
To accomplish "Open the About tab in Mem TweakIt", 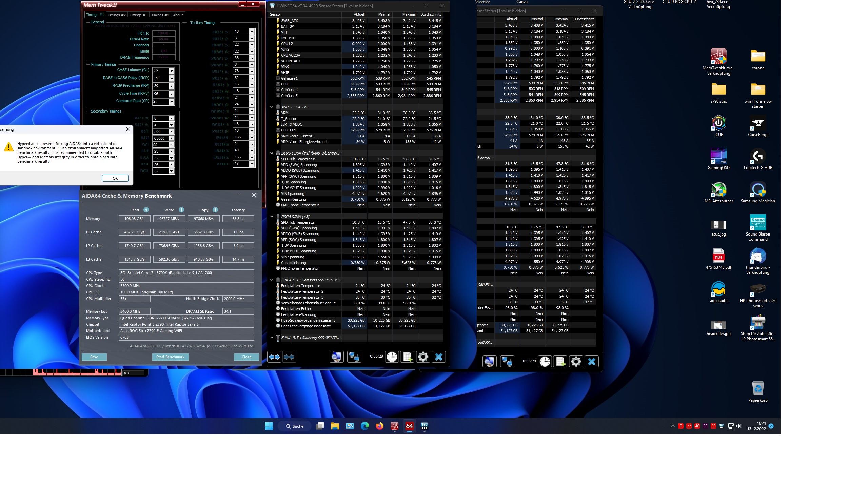I will [178, 15].
